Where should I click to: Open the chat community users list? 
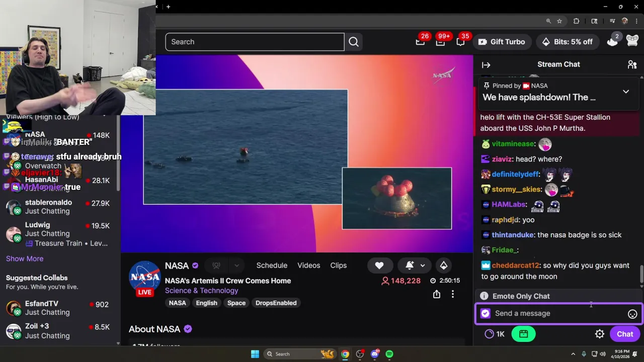(632, 64)
